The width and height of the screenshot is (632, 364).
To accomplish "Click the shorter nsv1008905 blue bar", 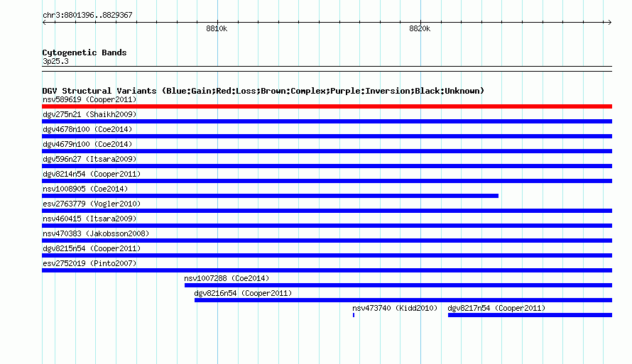I will (270, 196).
